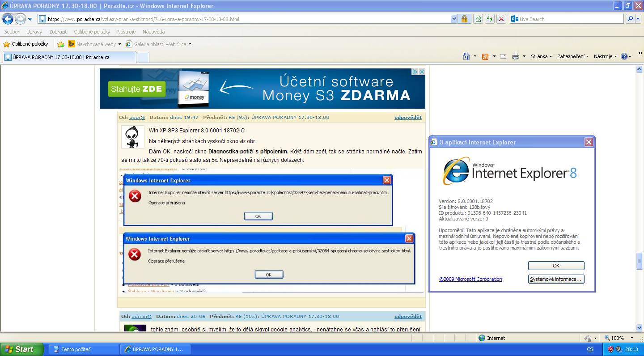Open the Zobrazit menu

[x=58, y=32]
